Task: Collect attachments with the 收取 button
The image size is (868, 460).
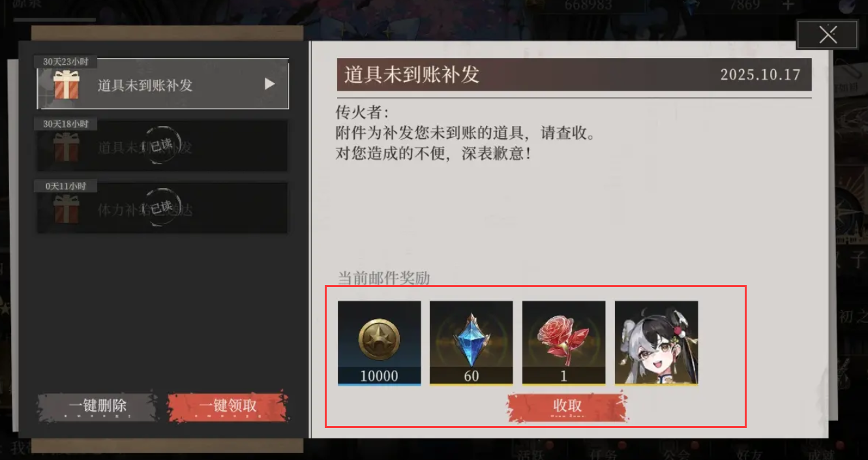Action: point(567,407)
